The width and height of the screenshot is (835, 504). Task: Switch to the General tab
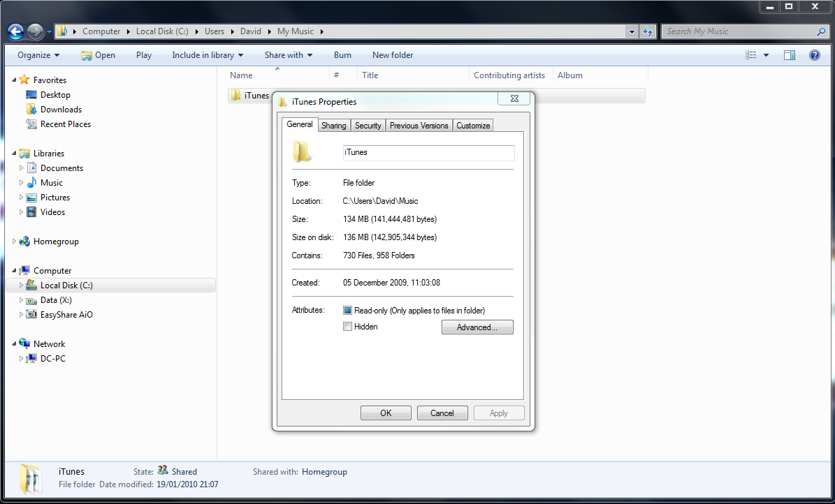(x=299, y=124)
